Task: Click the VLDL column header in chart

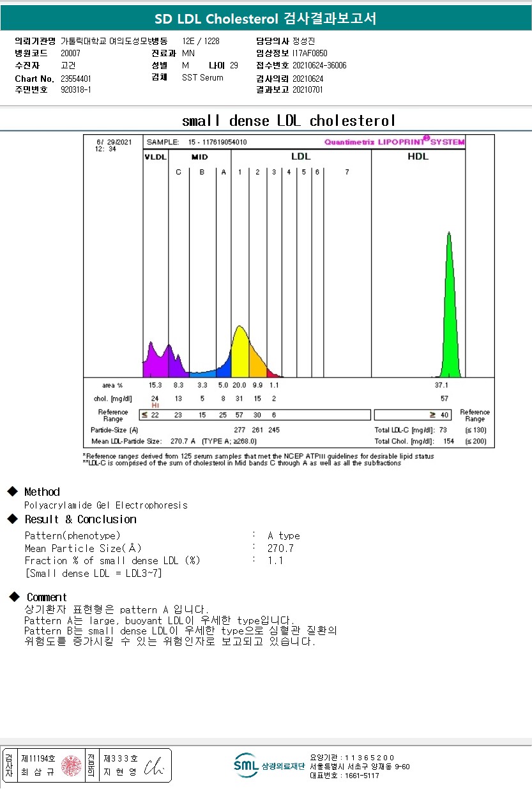Action: coord(155,157)
